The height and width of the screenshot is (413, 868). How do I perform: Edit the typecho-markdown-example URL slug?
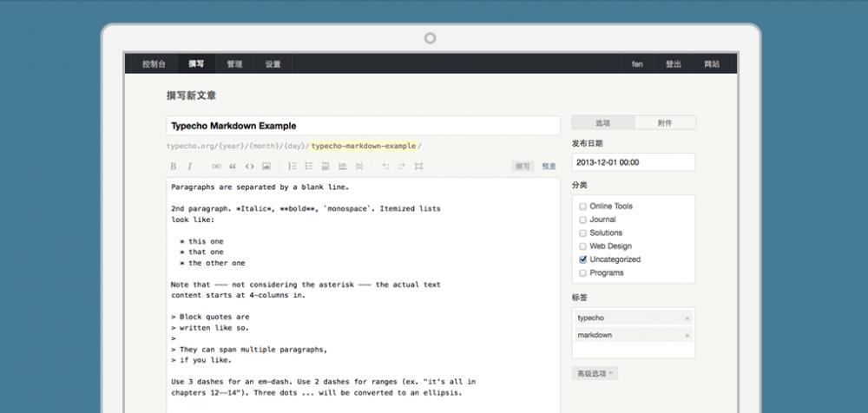[363, 146]
